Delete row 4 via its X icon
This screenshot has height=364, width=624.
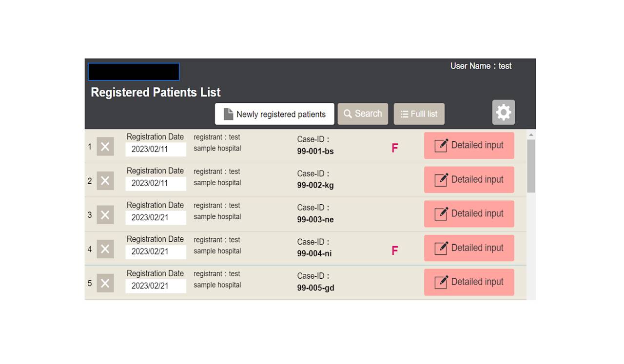coord(105,249)
